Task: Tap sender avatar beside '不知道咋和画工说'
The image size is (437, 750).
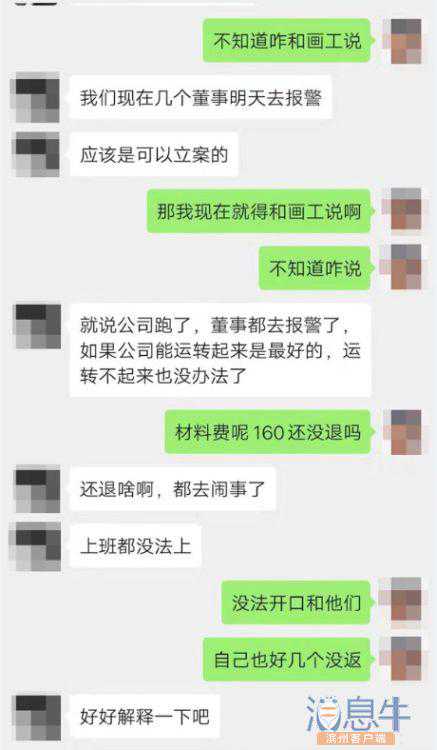Action: (x=406, y=41)
